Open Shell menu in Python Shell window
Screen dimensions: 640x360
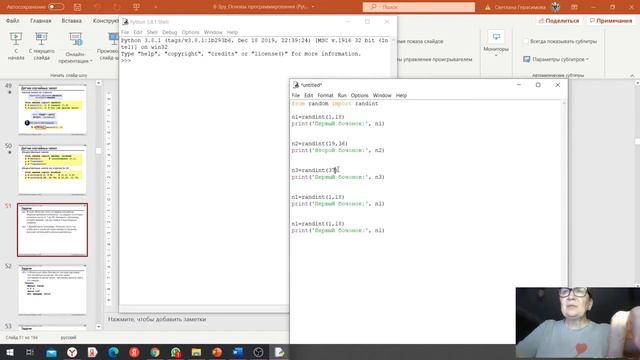click(152, 32)
